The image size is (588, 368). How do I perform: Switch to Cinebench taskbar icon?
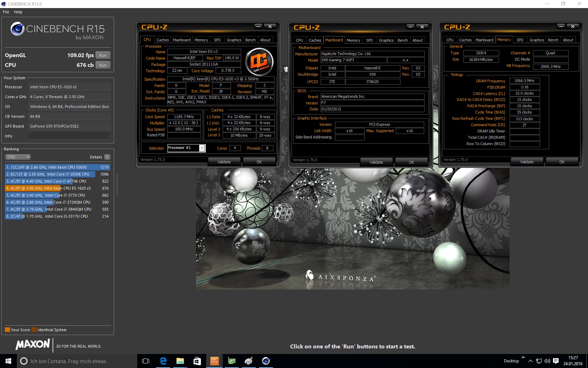tap(266, 361)
